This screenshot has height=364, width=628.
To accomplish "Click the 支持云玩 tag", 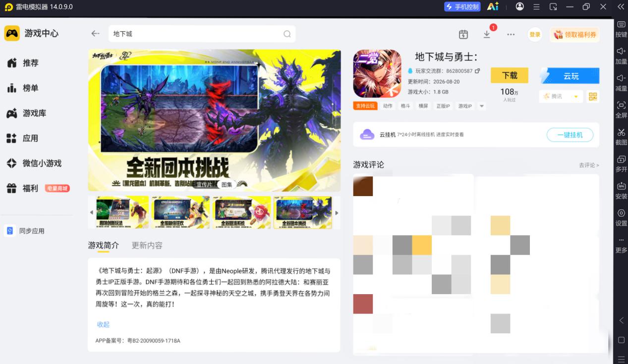I will tap(365, 106).
